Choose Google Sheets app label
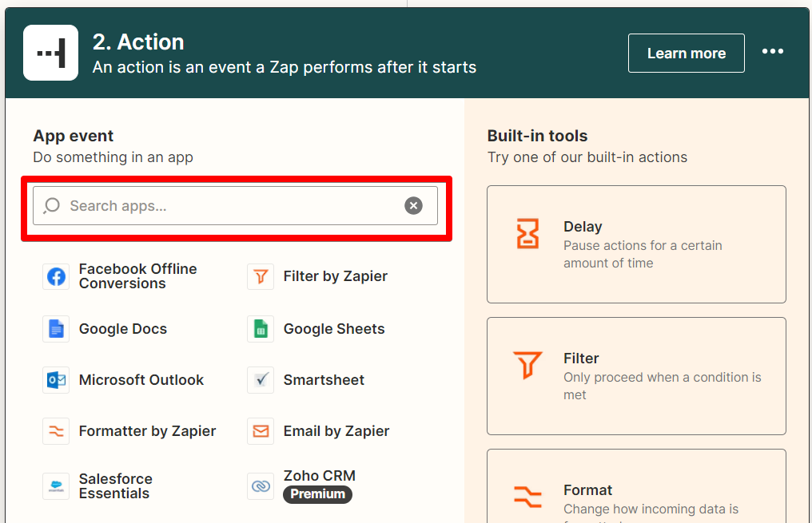This screenshot has width=812, height=523. coord(334,329)
